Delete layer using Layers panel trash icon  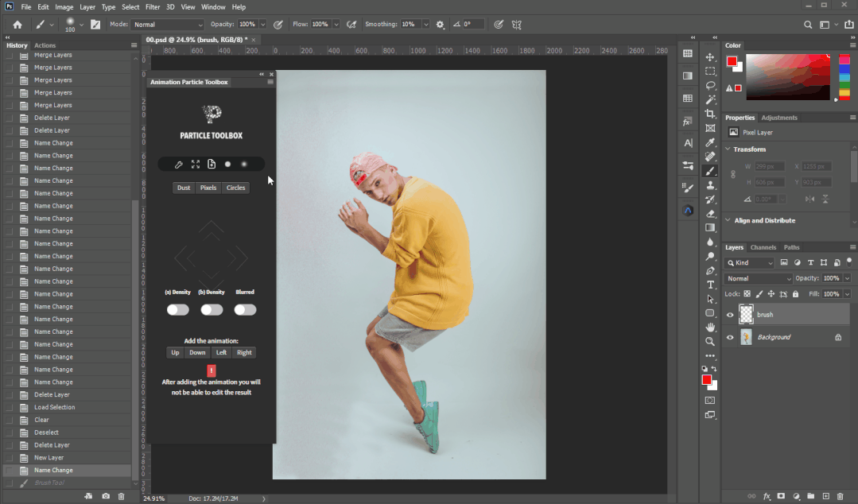point(840,496)
